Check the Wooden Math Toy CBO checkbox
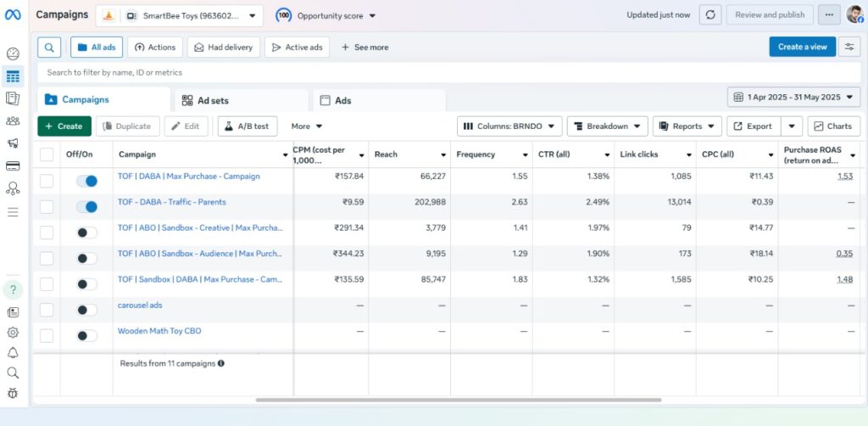 [47, 335]
